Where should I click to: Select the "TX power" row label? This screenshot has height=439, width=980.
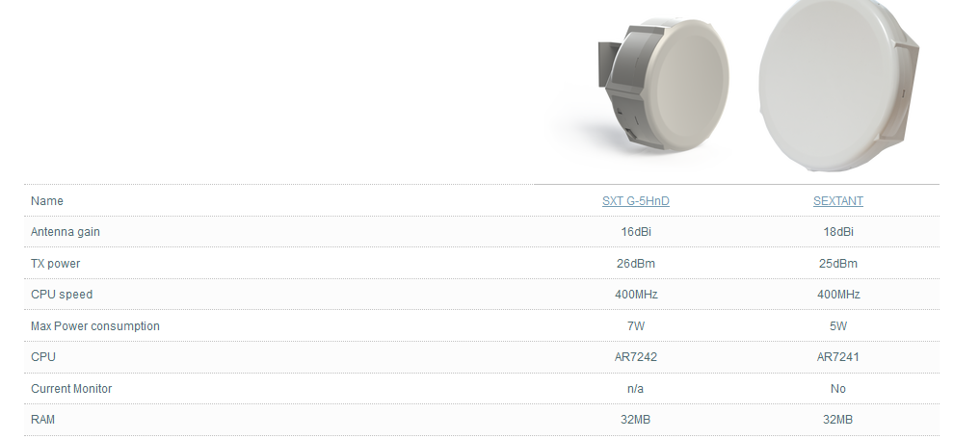[56, 264]
